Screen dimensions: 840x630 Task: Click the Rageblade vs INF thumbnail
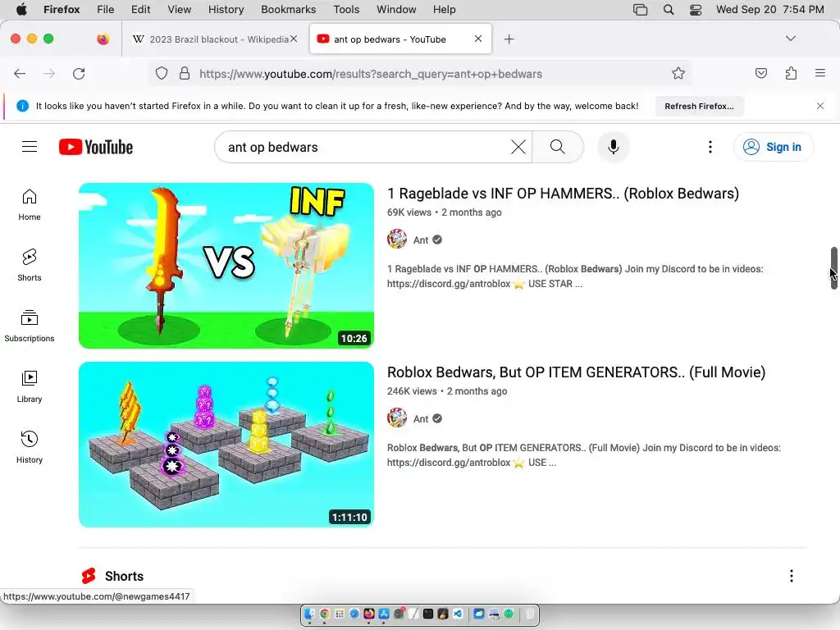tap(226, 266)
